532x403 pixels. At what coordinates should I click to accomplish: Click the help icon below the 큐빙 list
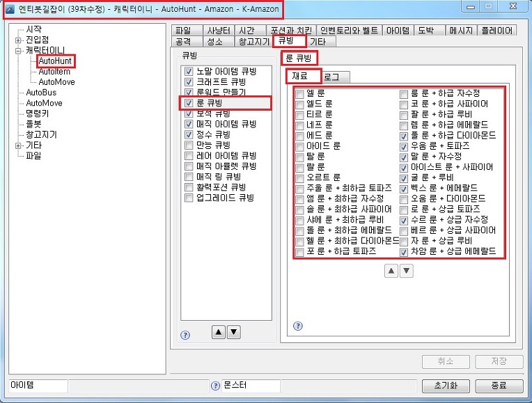click(x=185, y=335)
